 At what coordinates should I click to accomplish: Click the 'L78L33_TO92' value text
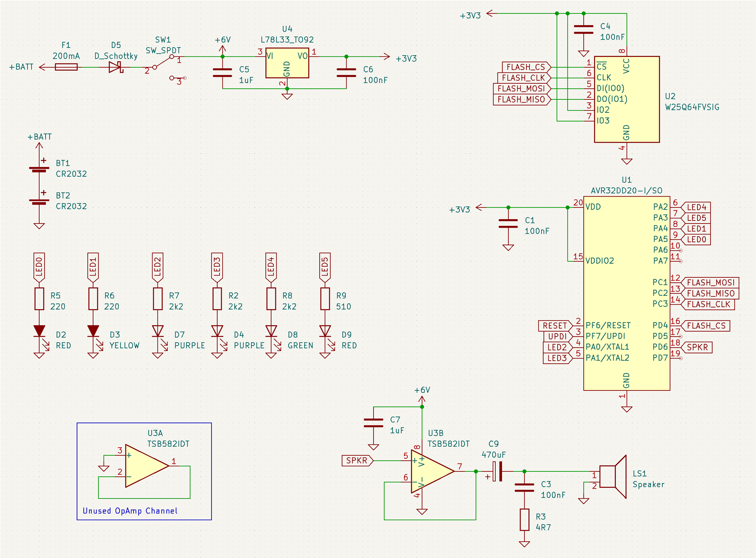(287, 40)
